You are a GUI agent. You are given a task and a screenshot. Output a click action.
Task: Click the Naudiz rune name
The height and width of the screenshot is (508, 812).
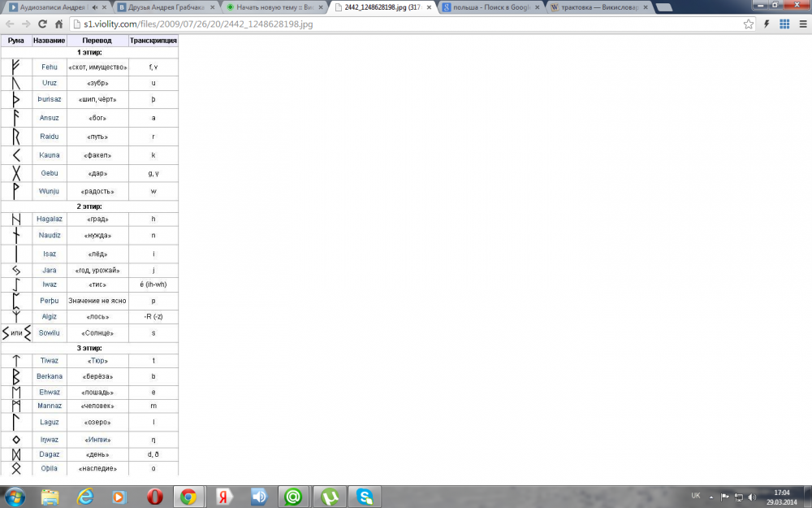[50, 235]
